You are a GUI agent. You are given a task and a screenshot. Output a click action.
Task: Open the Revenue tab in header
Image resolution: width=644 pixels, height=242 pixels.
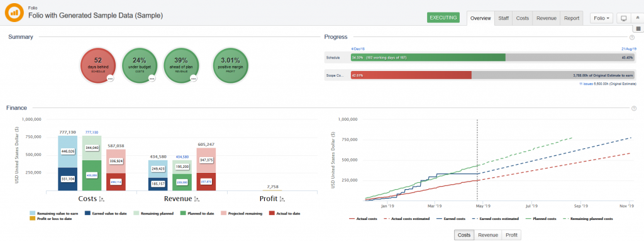pos(547,18)
